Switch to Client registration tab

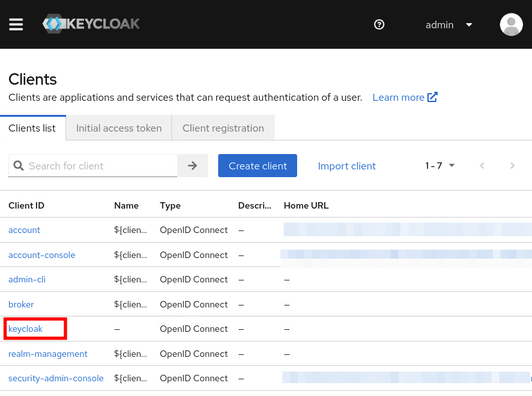tap(223, 128)
